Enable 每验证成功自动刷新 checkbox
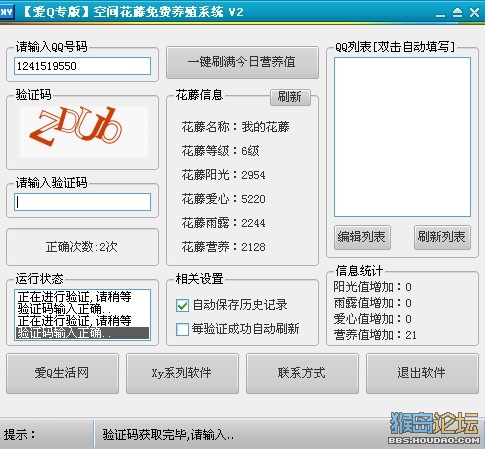 [x=182, y=329]
